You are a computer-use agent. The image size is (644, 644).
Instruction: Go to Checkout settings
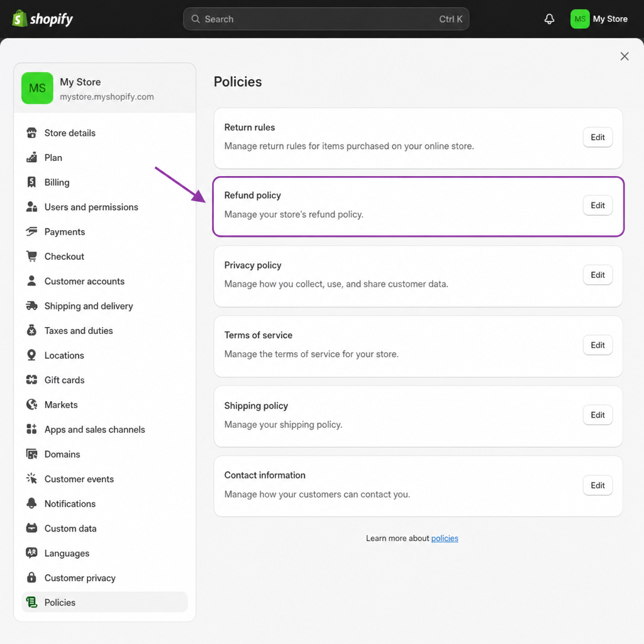[105, 256]
